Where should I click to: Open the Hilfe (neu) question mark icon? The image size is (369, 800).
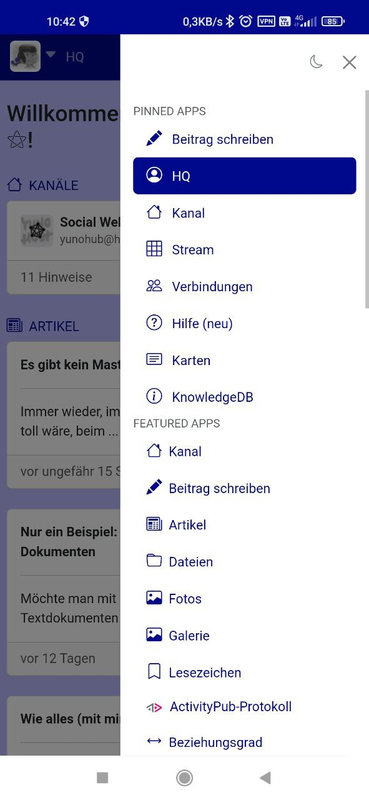click(154, 323)
